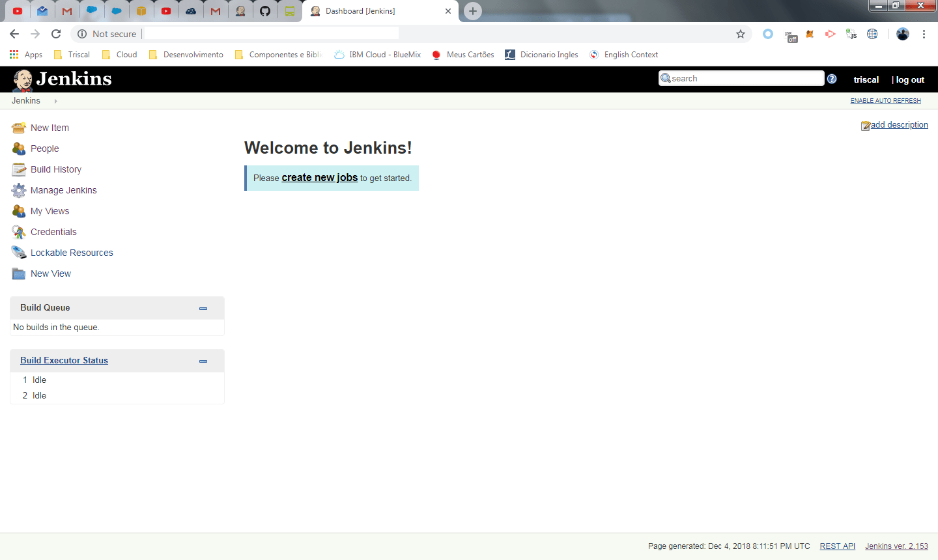
Task: Open the Desenvolvimento bookmarks folder
Action: [x=186, y=55]
